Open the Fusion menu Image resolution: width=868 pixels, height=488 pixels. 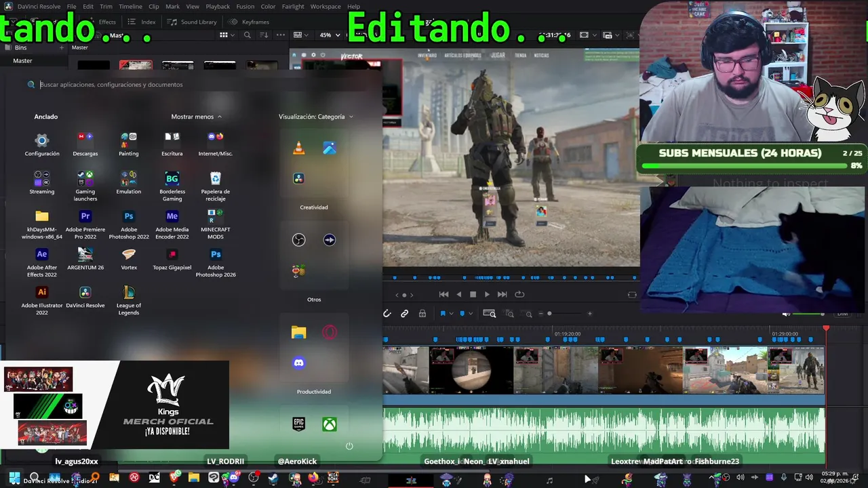pyautogui.click(x=245, y=7)
